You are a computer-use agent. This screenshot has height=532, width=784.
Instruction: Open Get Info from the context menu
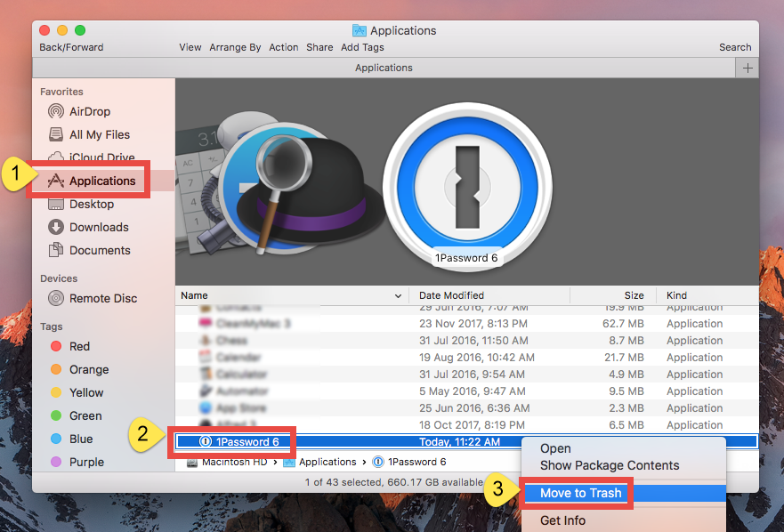coord(562,520)
